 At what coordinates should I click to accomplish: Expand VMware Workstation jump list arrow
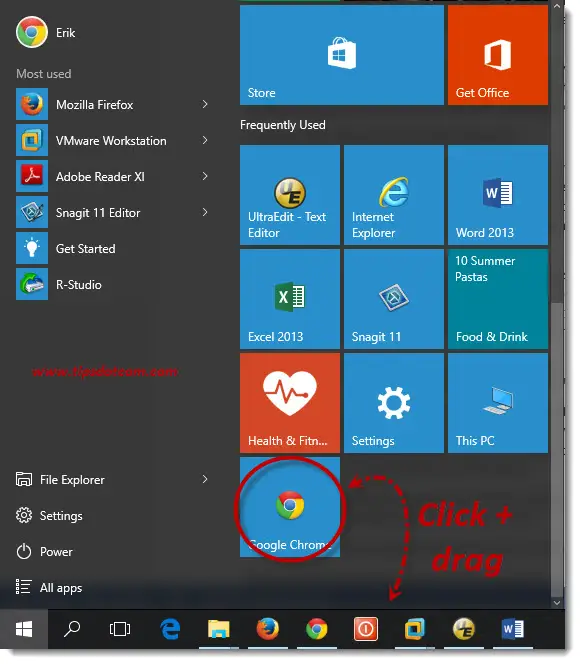point(205,140)
